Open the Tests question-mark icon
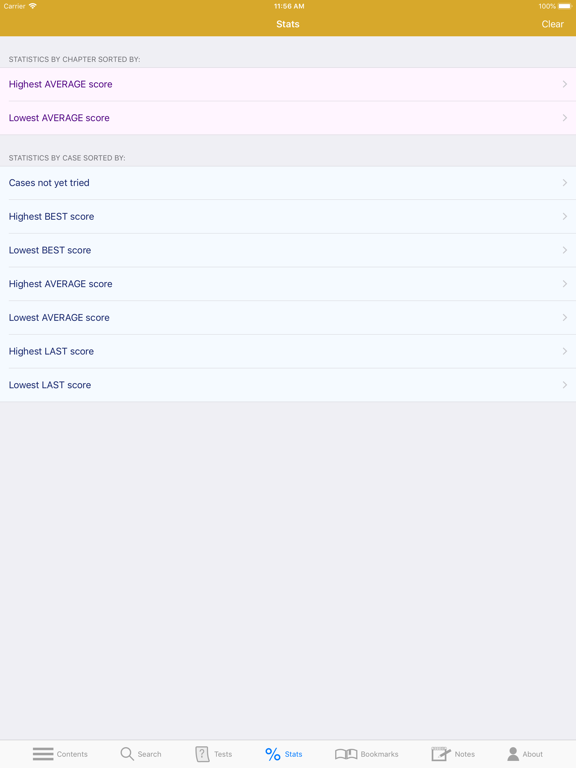Image resolution: width=576 pixels, height=768 pixels. click(x=202, y=754)
